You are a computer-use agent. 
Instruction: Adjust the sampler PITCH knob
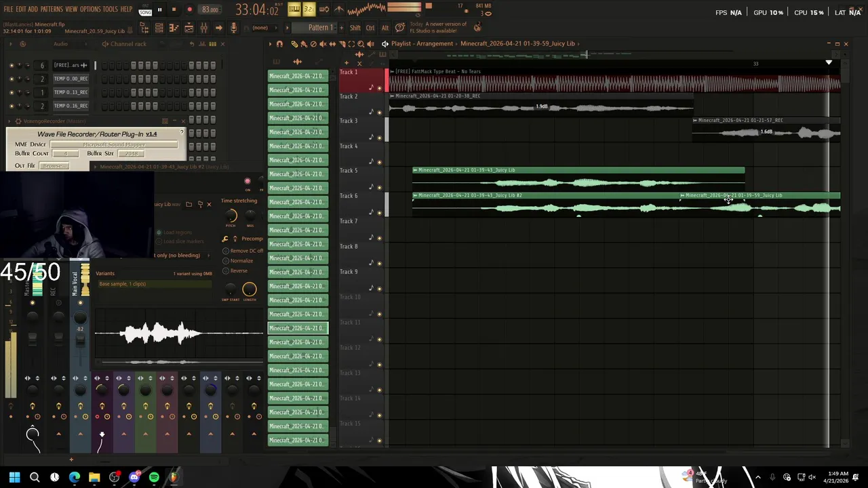(x=231, y=216)
